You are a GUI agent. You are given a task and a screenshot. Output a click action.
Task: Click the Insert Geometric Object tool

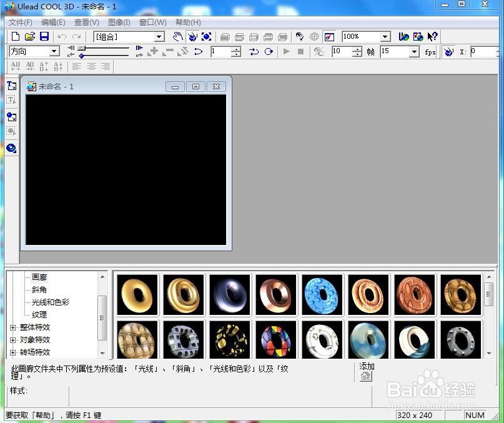pos(12,148)
